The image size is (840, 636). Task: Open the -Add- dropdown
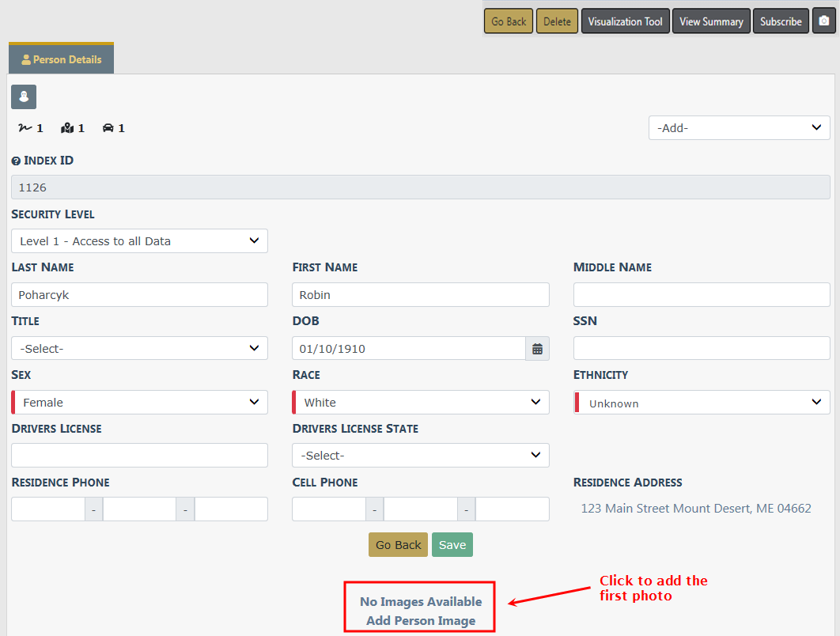tap(739, 128)
